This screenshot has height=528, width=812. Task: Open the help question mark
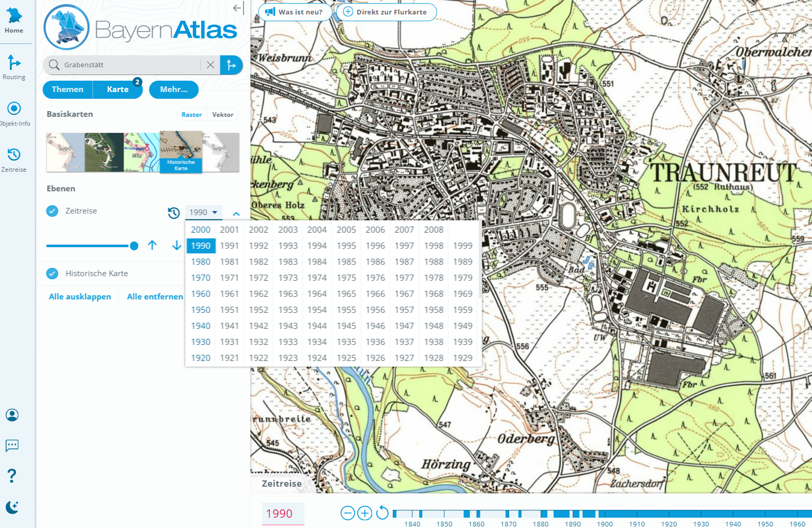(x=12, y=476)
